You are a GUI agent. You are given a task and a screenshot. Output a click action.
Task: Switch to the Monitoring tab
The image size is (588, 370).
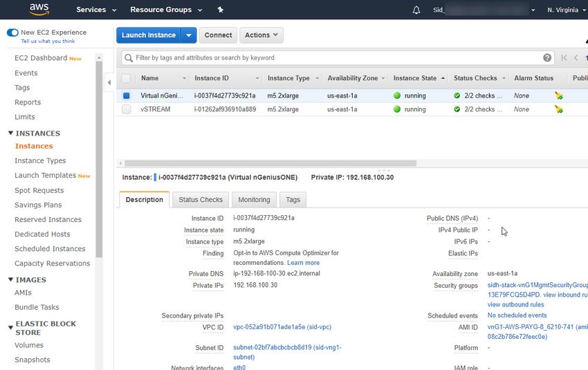pyautogui.click(x=254, y=200)
